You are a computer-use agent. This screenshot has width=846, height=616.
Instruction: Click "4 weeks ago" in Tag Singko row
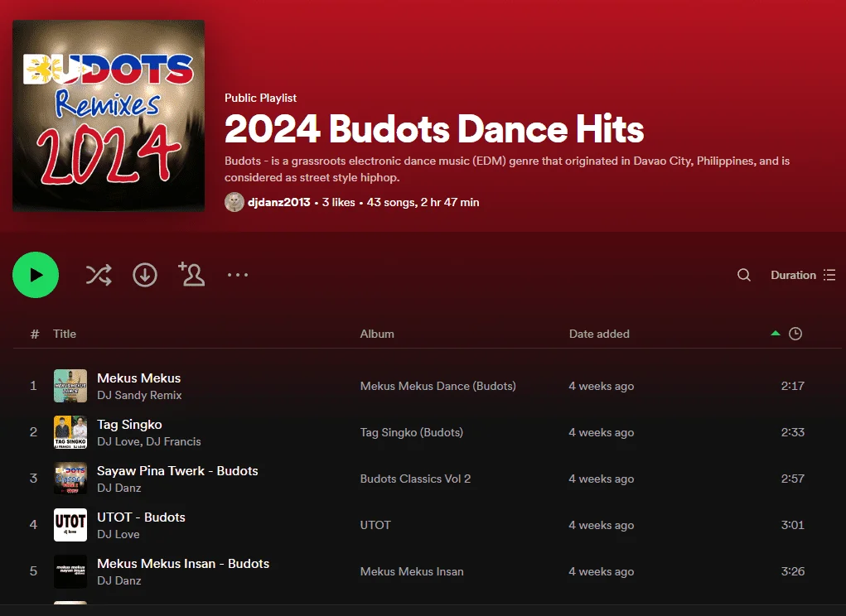[601, 432]
